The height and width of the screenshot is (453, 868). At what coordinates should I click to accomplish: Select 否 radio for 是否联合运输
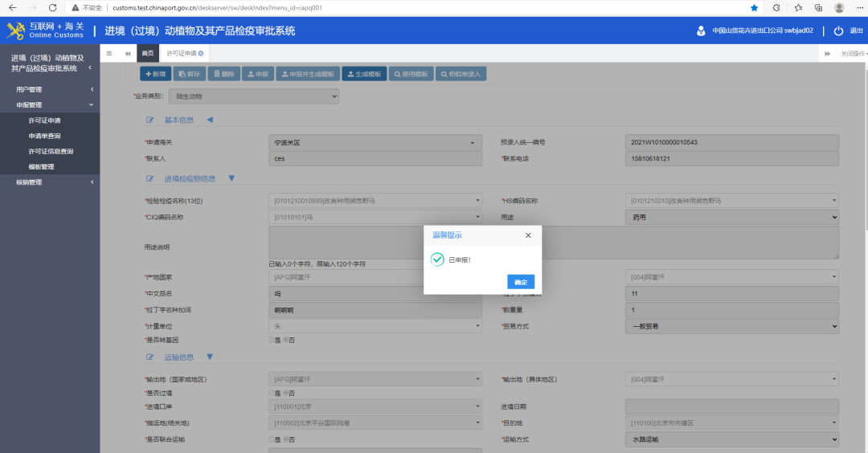point(285,439)
